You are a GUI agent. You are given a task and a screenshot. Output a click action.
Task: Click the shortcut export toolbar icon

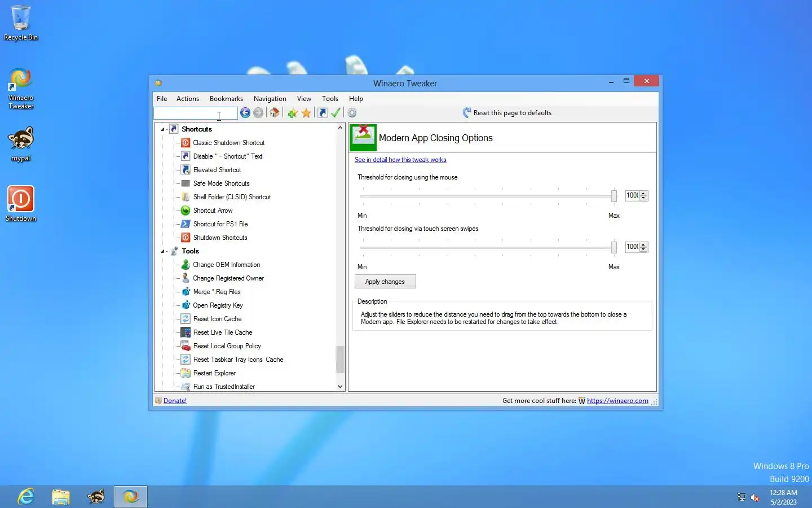(323, 113)
